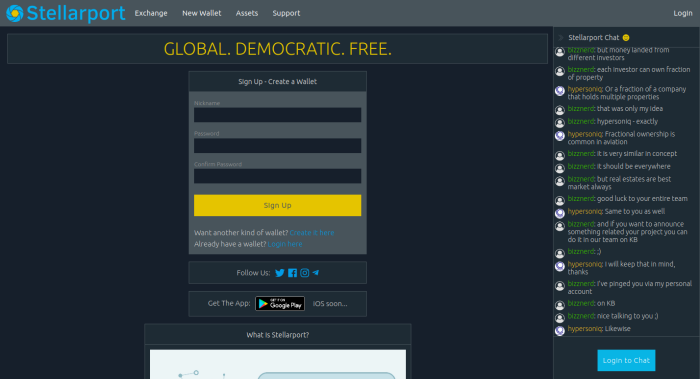The height and width of the screenshot is (379, 700).
Task: Click username hypersoniq in 'I will keep that in mind' message
Action: tap(585, 264)
